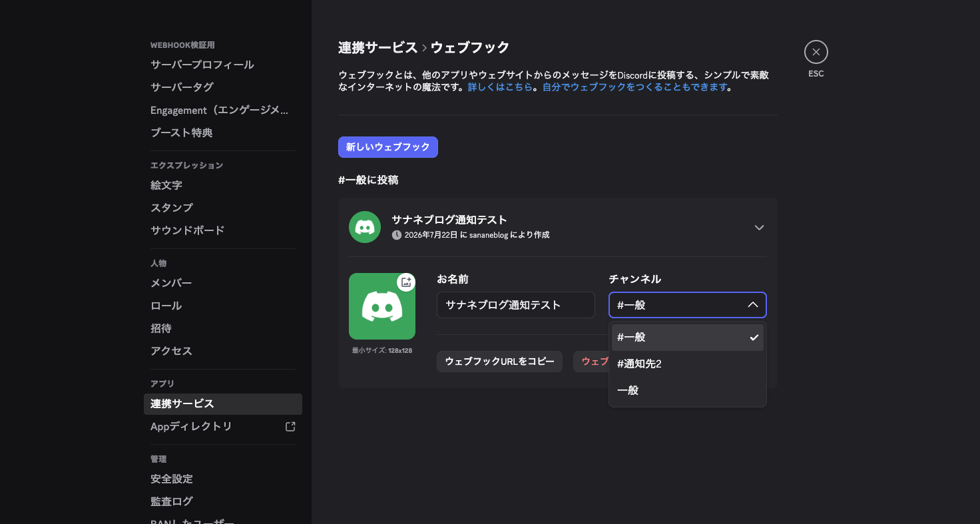Click the ウェブフック breadcrumb title

pyautogui.click(x=470, y=47)
